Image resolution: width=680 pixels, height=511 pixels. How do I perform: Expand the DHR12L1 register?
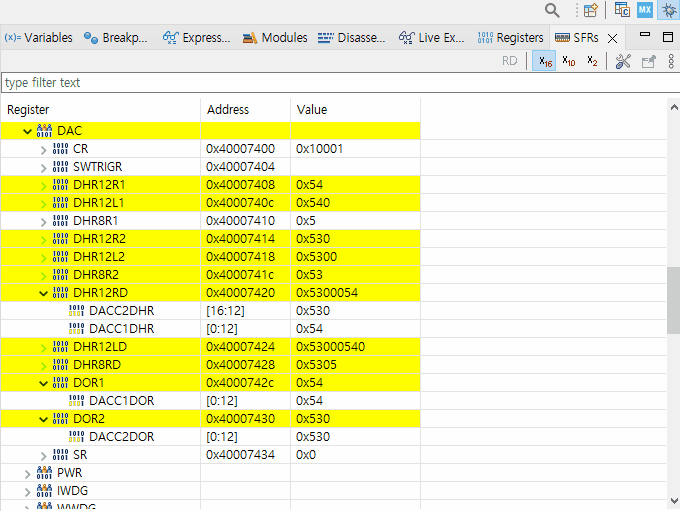click(43, 204)
